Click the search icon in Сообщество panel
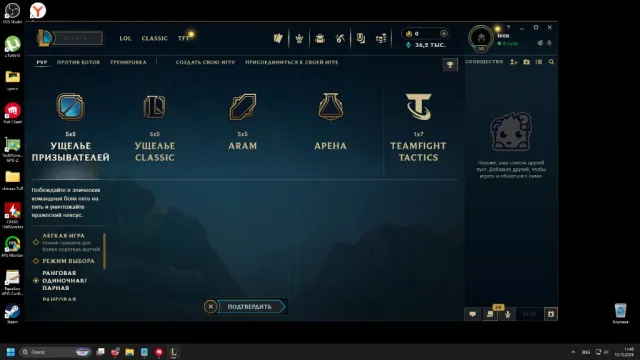Viewport: 640px width, 360px height. (551, 62)
